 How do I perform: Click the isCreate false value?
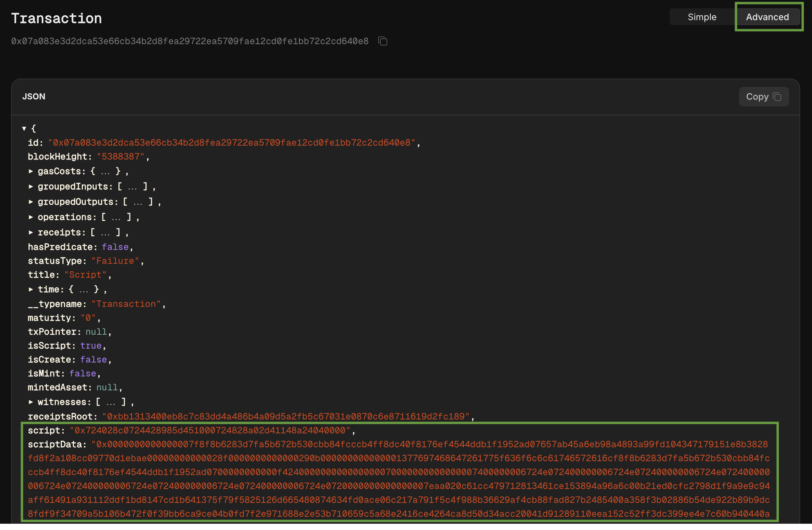[x=94, y=360]
